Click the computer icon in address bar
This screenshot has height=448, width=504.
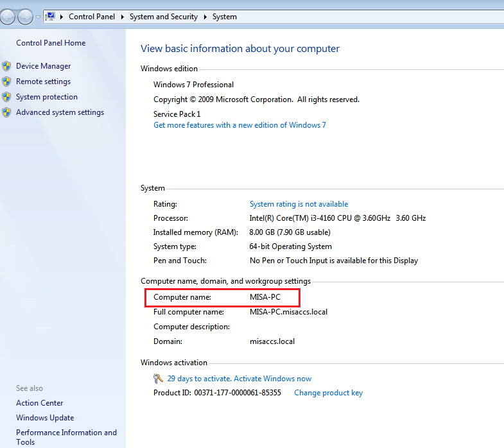[51, 17]
